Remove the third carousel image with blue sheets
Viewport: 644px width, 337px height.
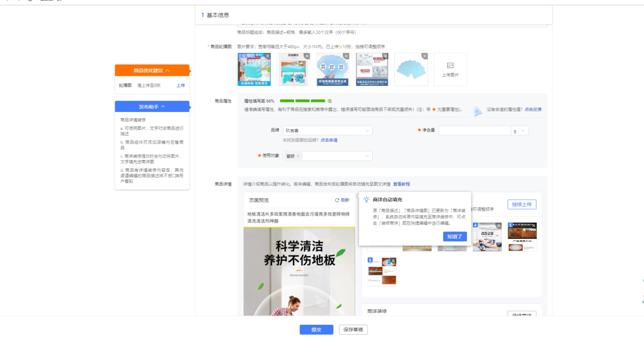346,56
